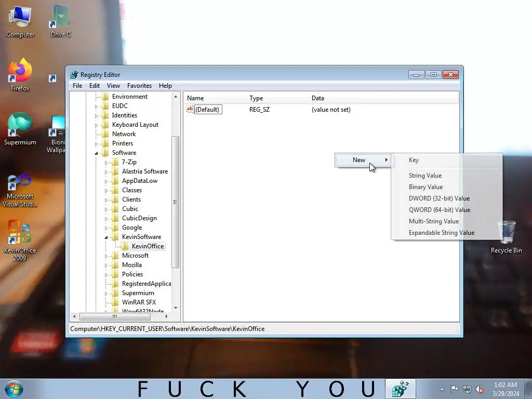Image resolution: width=532 pixels, height=399 pixels.
Task: Click the Registry Editor title bar icon
Action: tap(74, 75)
